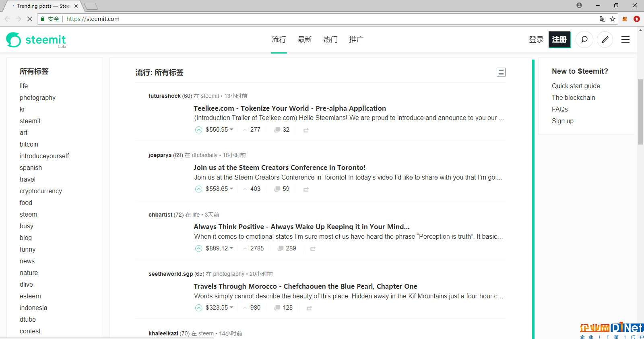Click the red extension icon in toolbar
Screen dimensions: 644x339
click(637, 19)
